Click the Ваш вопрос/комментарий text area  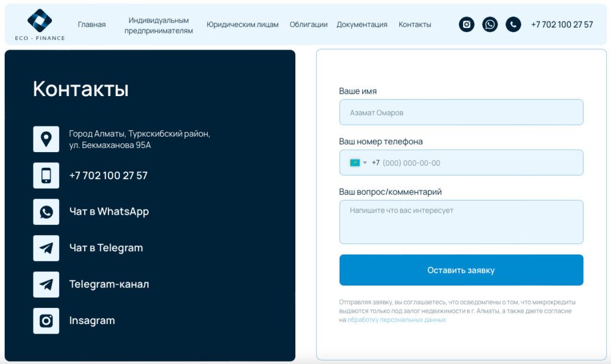click(x=461, y=222)
